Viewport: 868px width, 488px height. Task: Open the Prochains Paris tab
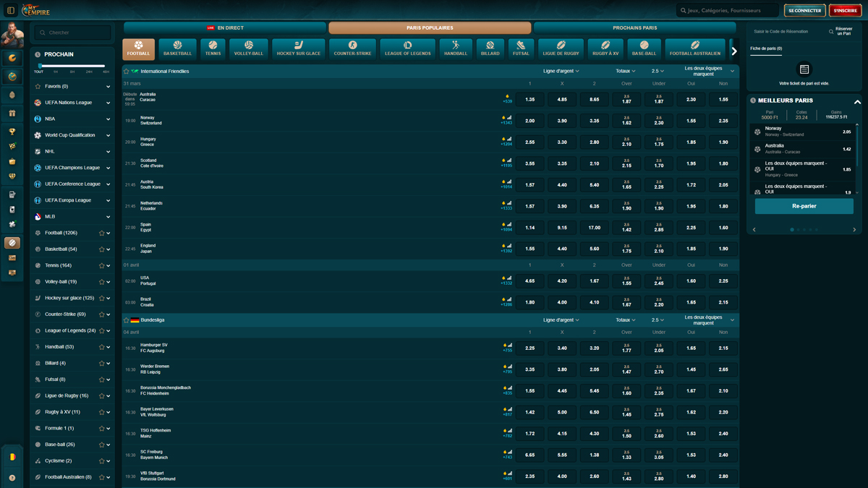coord(634,27)
